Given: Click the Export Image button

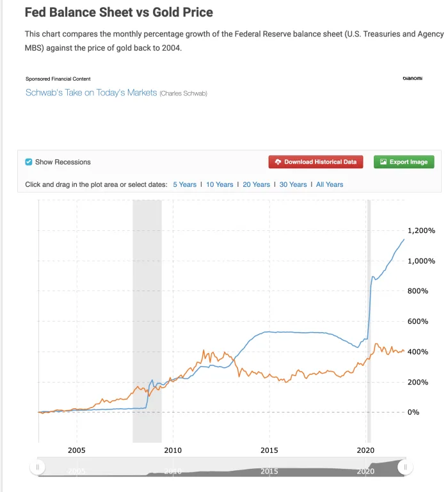Looking at the screenshot, I should (x=404, y=162).
